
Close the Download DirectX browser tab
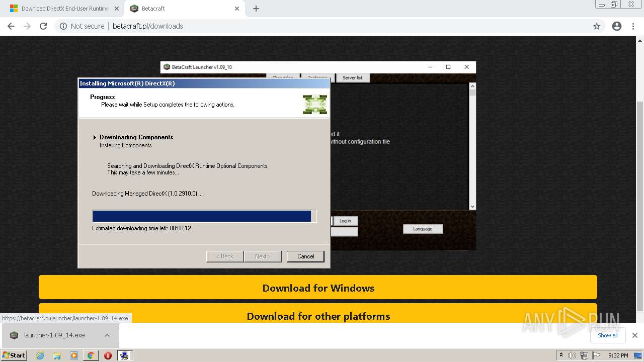pos(116,9)
